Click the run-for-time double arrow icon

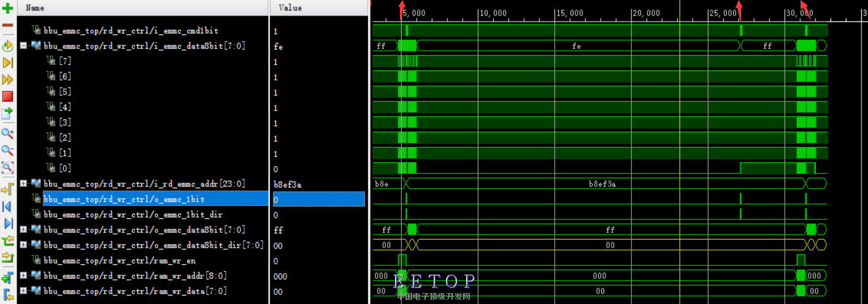point(7,80)
